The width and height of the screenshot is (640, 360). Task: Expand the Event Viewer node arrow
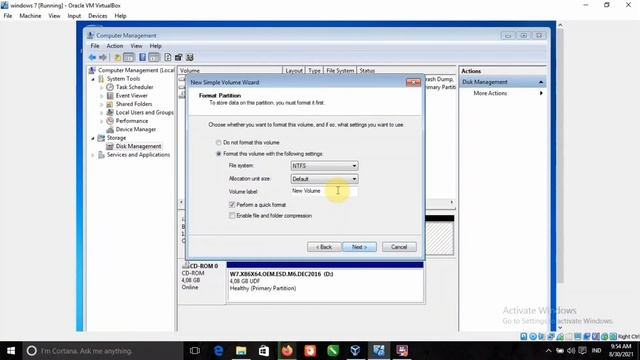(x=102, y=96)
